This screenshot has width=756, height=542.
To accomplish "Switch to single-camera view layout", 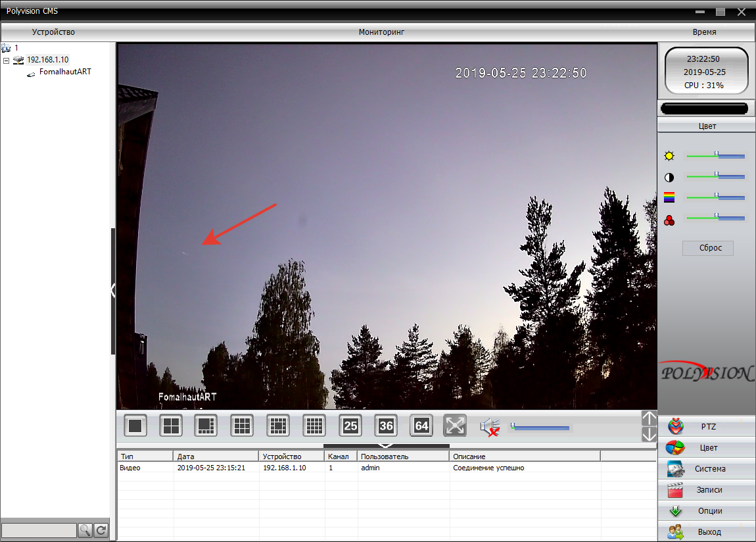I will tap(135, 426).
